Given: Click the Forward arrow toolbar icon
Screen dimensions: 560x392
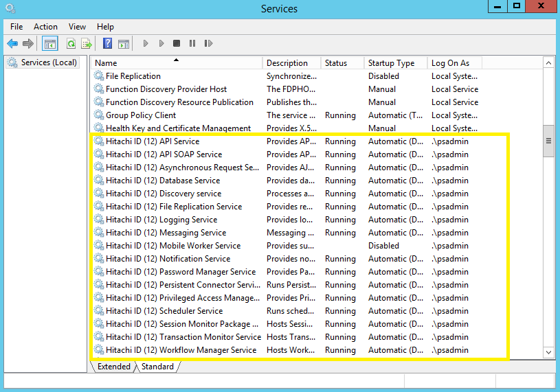Looking at the screenshot, I should (28, 43).
